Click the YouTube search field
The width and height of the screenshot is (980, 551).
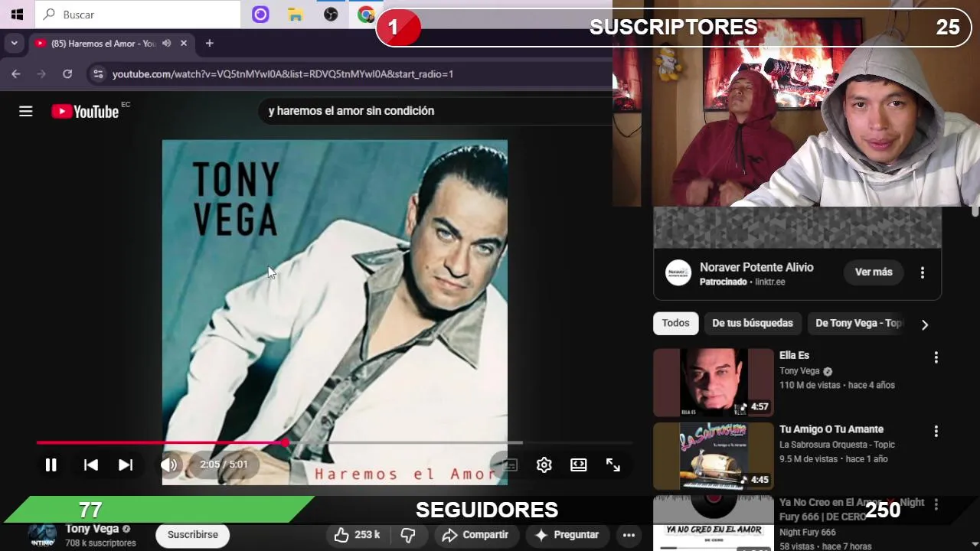436,111
